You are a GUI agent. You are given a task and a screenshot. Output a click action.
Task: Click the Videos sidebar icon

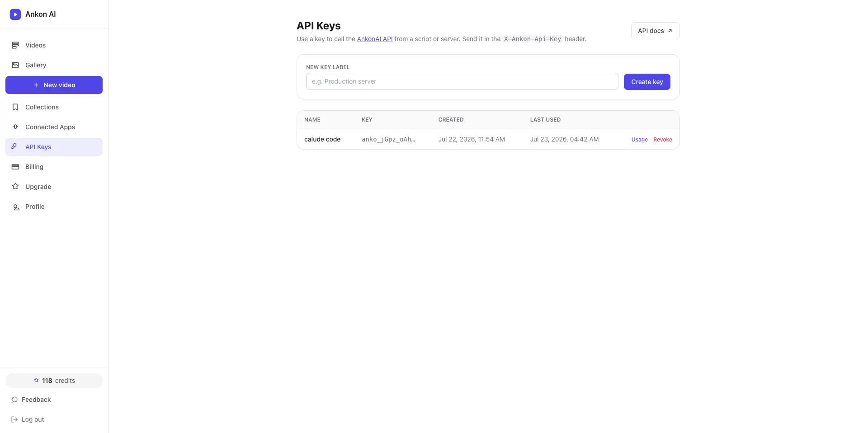(x=15, y=45)
